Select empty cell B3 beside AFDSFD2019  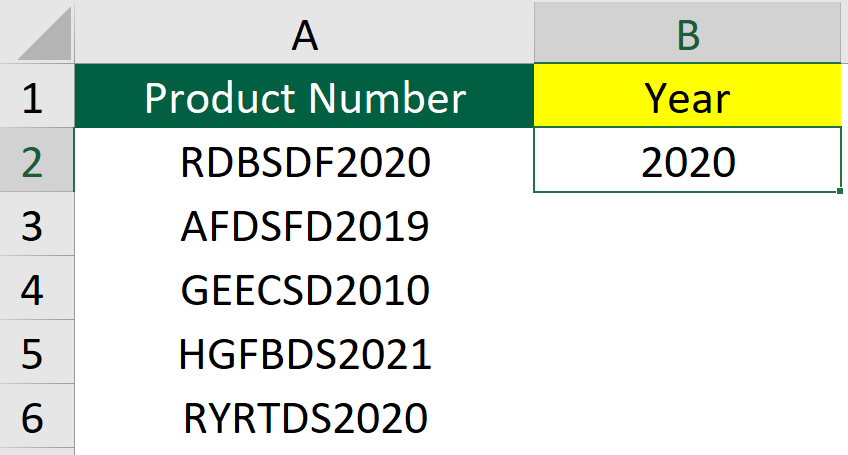pos(688,224)
